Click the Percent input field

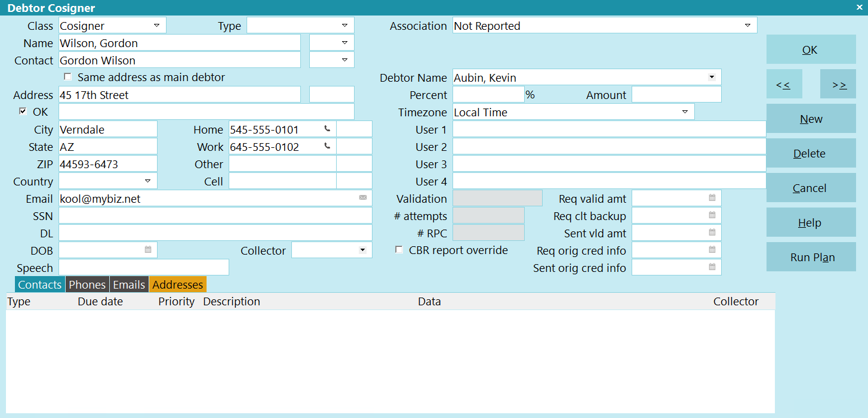pos(488,95)
